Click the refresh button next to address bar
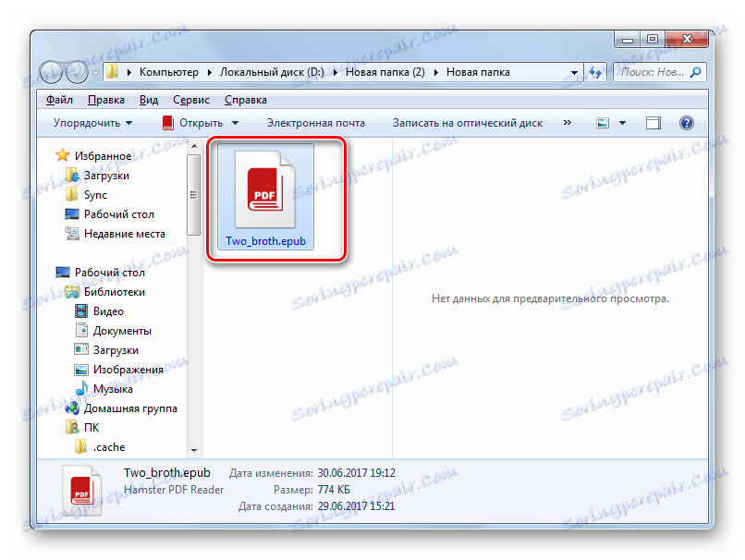Viewport: 745px width, 560px height. coord(595,72)
